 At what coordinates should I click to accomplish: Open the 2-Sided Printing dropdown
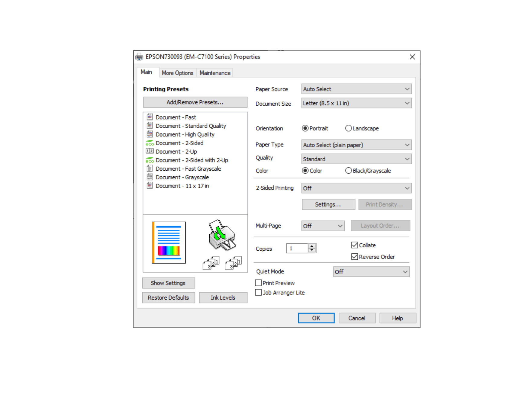(356, 188)
